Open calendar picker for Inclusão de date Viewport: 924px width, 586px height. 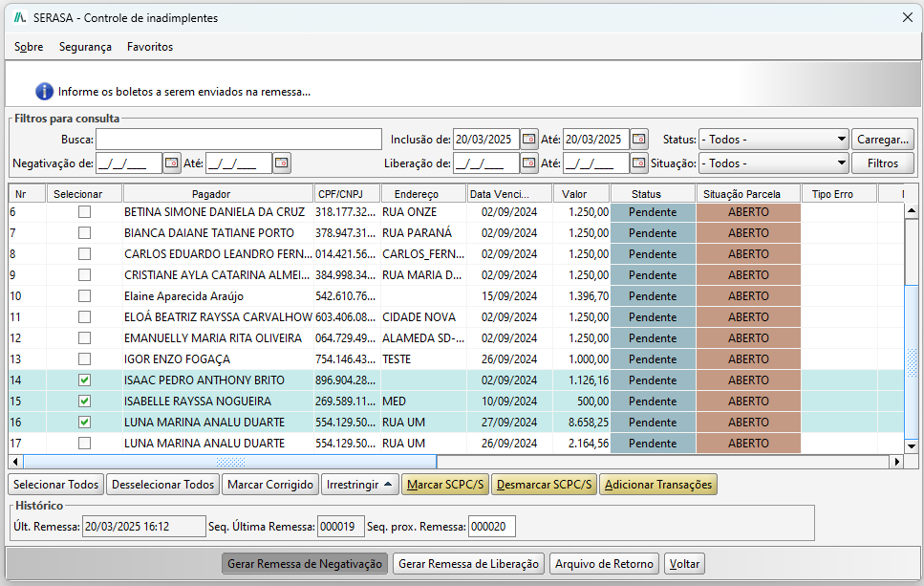pyautogui.click(x=528, y=140)
